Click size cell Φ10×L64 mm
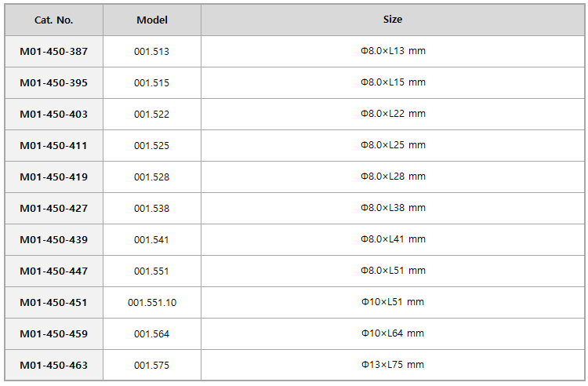Screen dimensions: 588x386 [x=393, y=333]
